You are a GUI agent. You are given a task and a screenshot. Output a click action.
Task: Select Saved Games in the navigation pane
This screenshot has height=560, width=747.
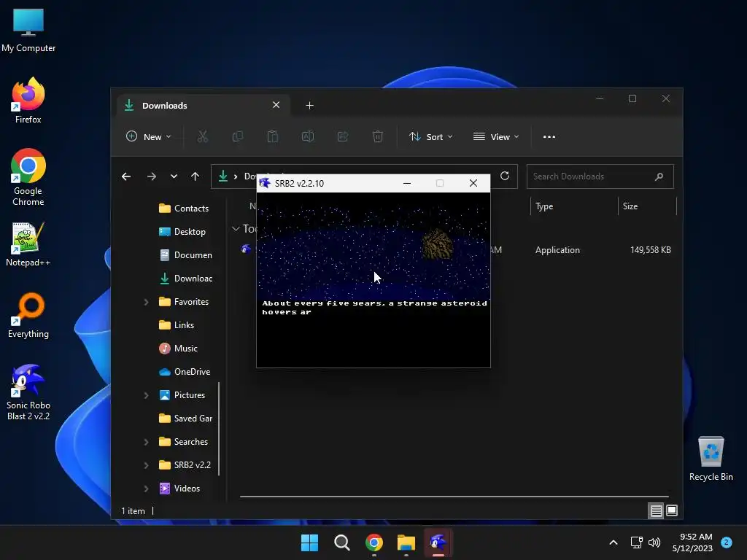click(186, 419)
